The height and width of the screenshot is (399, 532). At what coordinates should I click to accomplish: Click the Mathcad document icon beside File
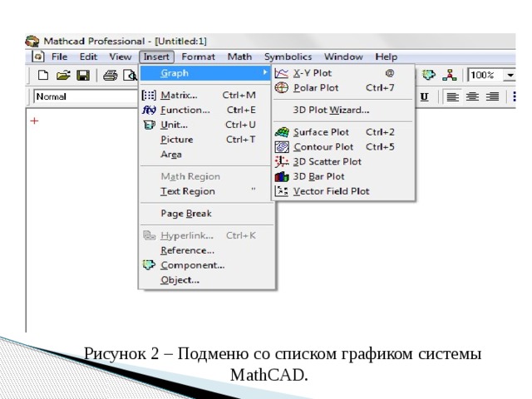[38, 57]
